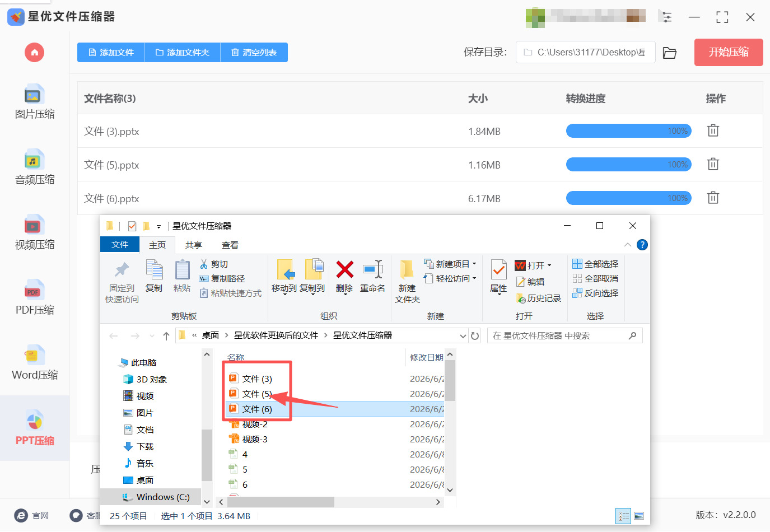Image resolution: width=770 pixels, height=532 pixels.
Task: Switch to large icons view
Action: [x=639, y=516]
